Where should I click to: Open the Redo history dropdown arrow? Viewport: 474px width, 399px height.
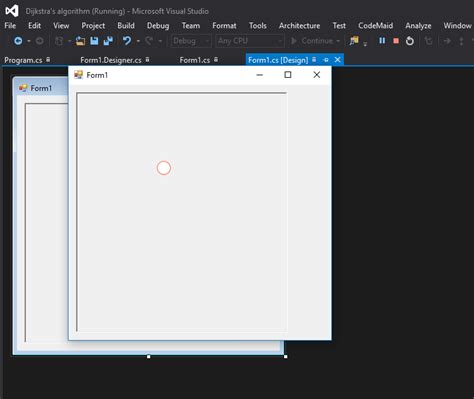click(160, 41)
